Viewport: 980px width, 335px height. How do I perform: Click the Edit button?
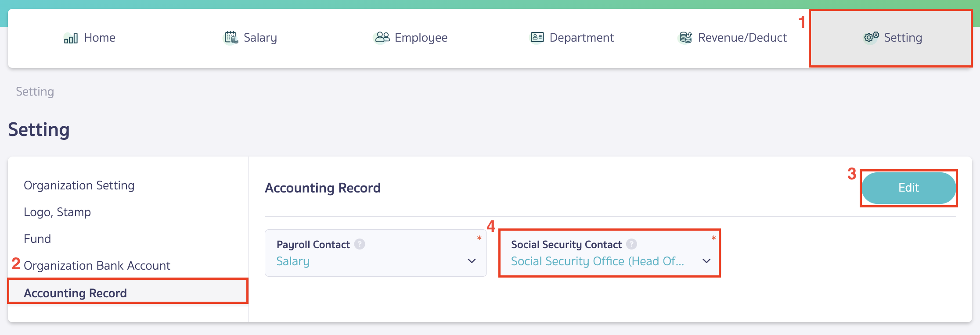[x=908, y=188]
